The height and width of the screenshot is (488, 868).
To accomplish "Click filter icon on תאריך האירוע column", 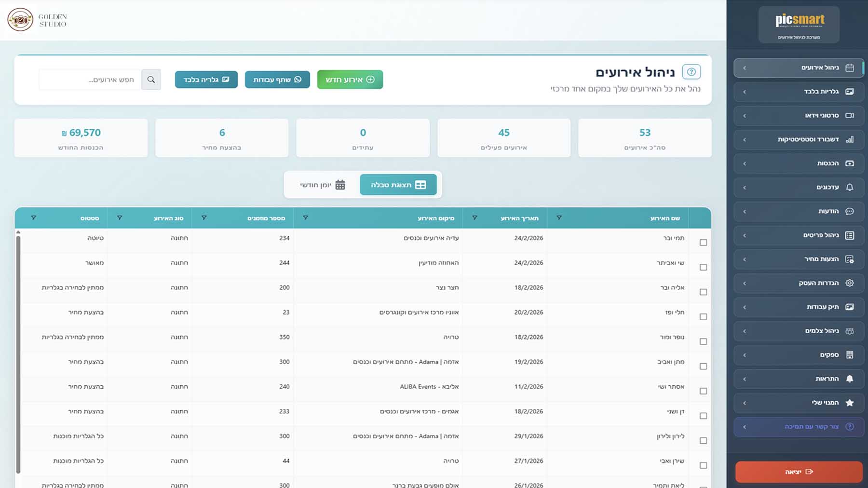I will (x=475, y=218).
